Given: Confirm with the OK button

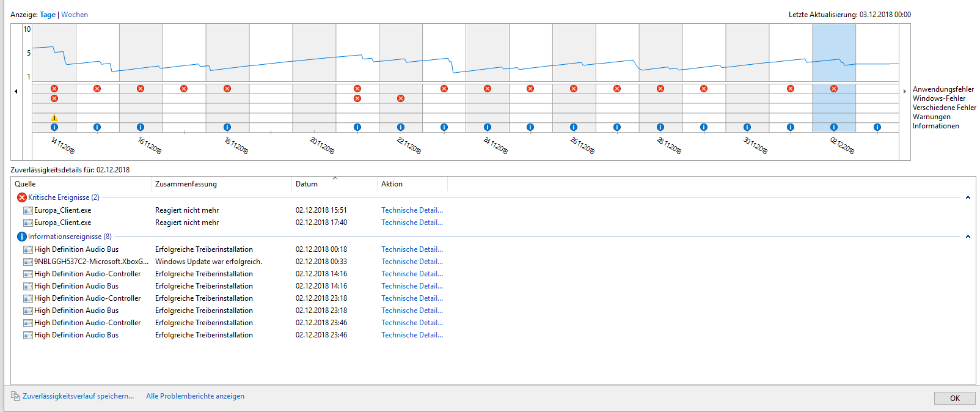Looking at the screenshot, I should click(x=955, y=399).
